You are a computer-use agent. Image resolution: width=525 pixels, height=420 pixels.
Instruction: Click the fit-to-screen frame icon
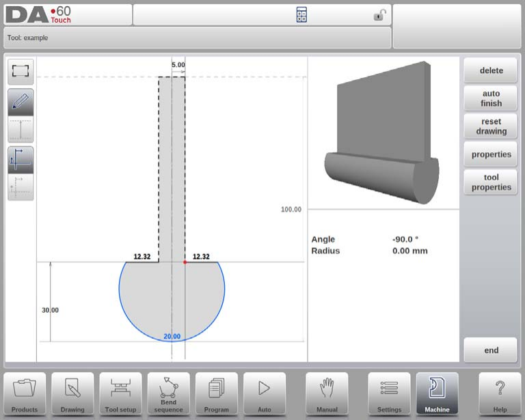[21, 71]
